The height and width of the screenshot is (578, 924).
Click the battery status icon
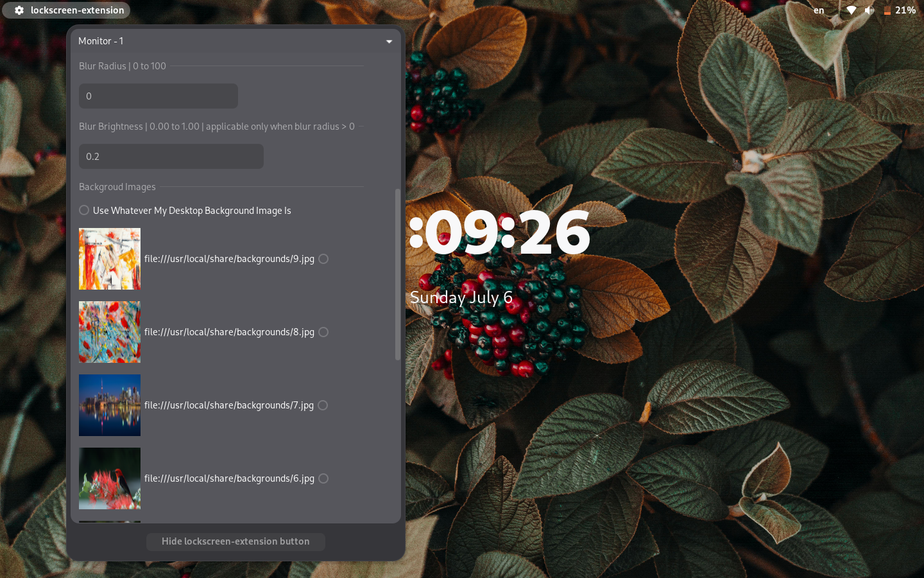(887, 10)
